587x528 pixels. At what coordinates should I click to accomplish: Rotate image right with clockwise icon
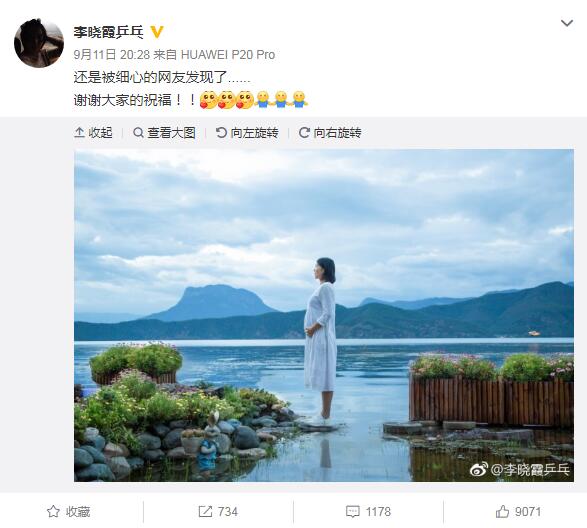(304, 133)
